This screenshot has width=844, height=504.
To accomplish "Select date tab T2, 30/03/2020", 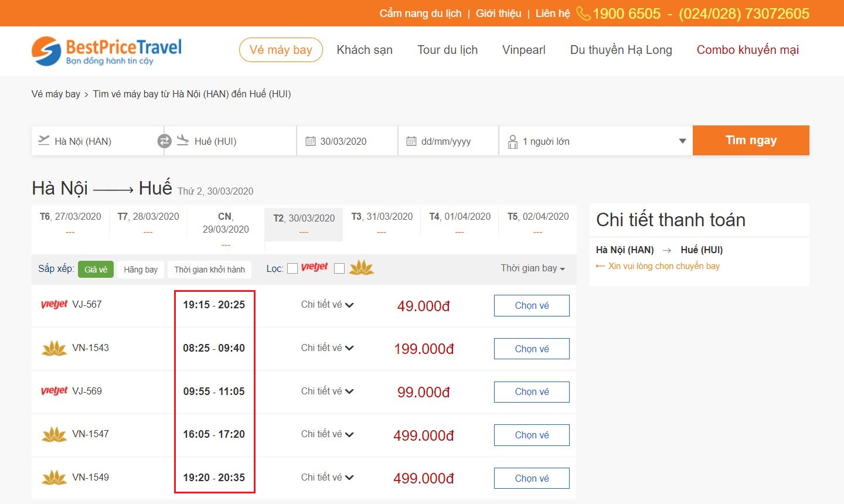I will click(x=304, y=224).
